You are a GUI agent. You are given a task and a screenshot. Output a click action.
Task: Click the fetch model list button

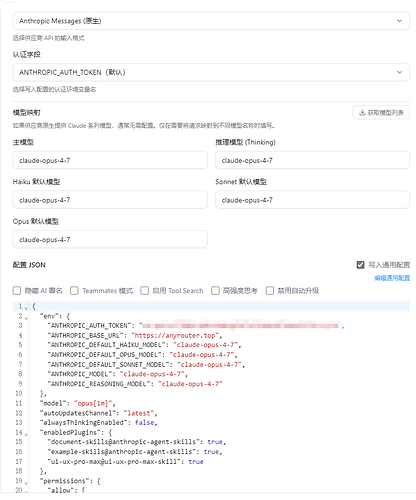381,113
